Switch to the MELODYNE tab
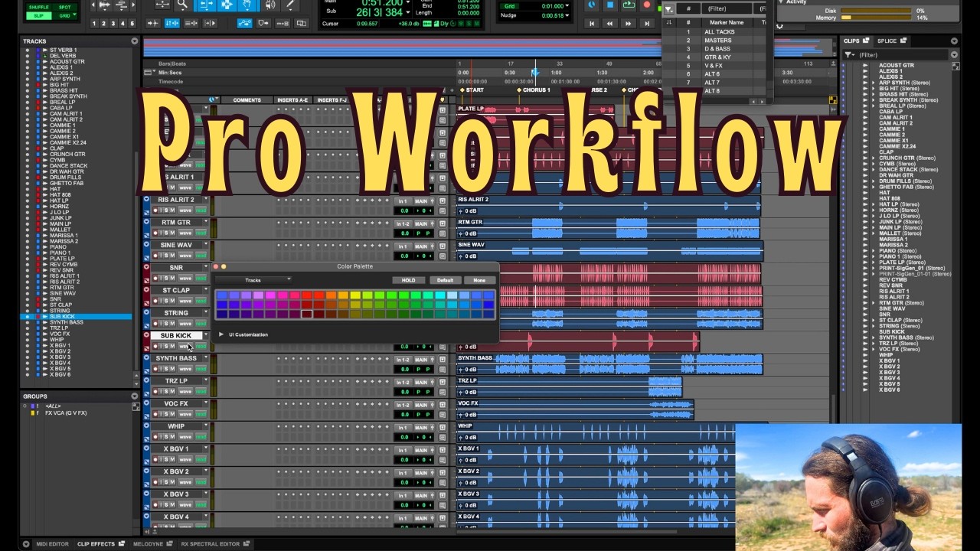The image size is (980, 551). tap(148, 544)
